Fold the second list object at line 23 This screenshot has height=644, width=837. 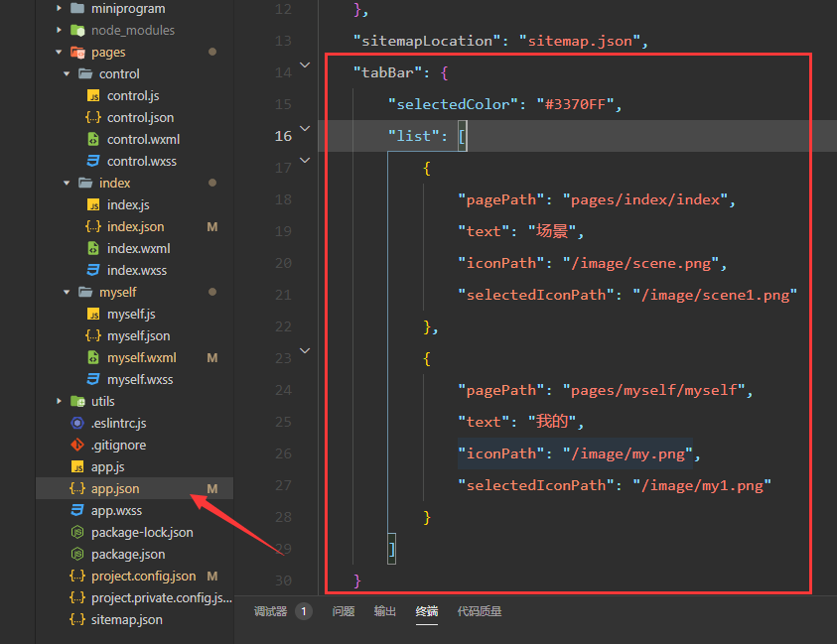[x=305, y=348]
